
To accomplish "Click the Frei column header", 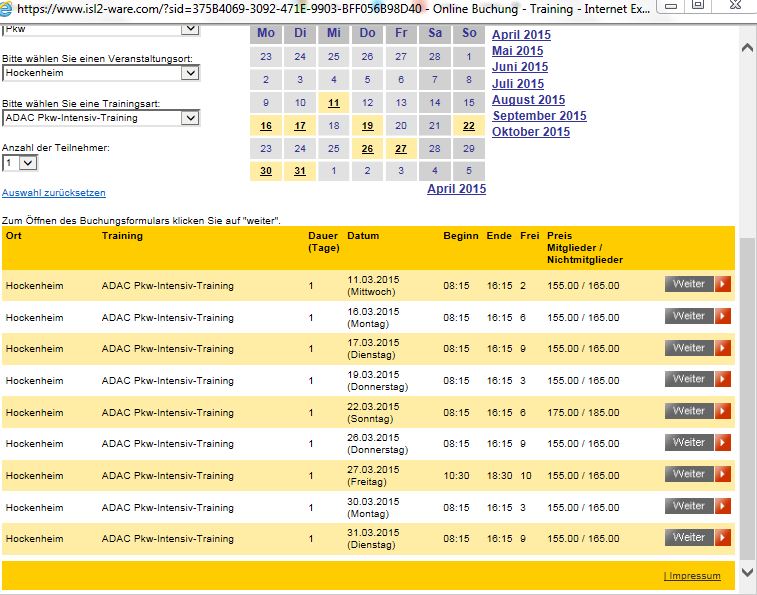I will 530,236.
